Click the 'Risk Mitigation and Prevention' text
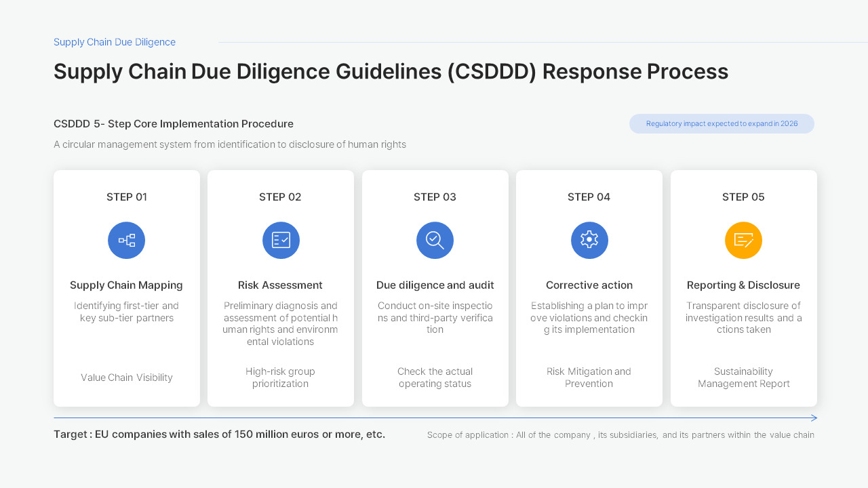 pyautogui.click(x=589, y=378)
